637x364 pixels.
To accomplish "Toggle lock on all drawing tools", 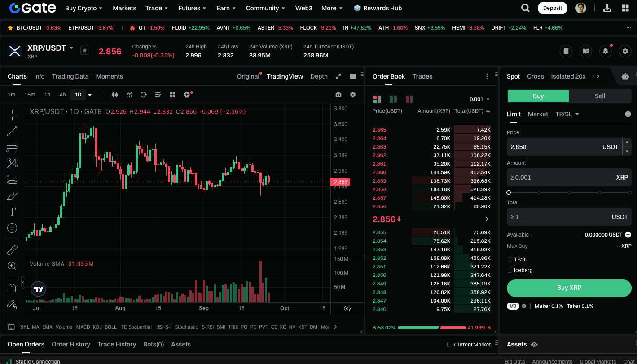I will tap(12, 304).
